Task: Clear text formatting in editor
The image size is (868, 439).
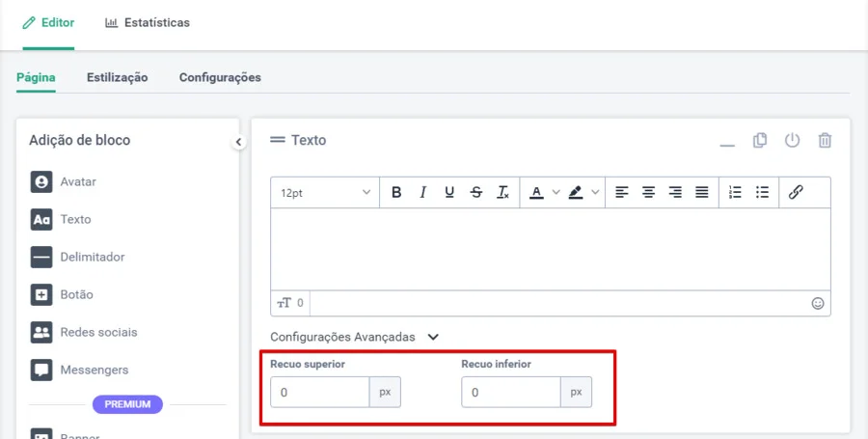Action: tap(502, 193)
